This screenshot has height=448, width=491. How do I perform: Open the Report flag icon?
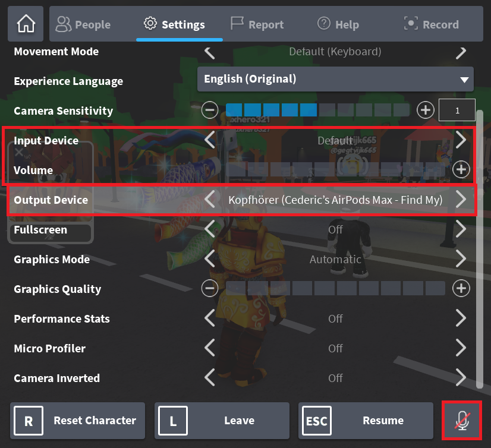[x=238, y=24]
